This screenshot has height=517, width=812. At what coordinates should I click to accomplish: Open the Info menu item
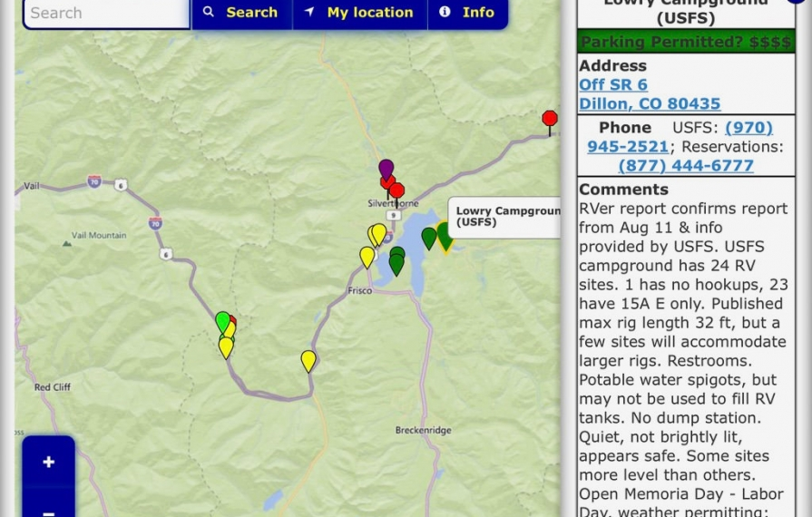click(x=467, y=13)
